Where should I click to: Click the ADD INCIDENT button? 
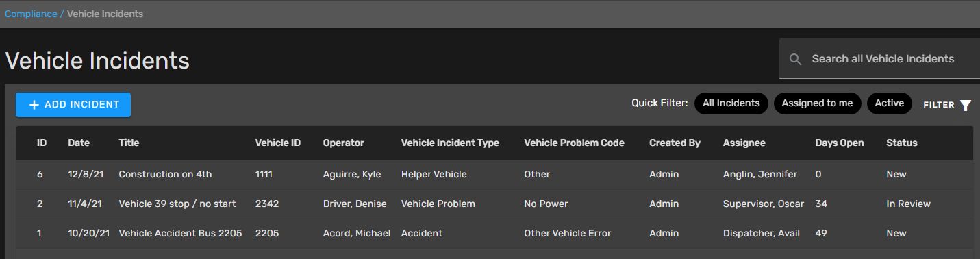coord(73,105)
